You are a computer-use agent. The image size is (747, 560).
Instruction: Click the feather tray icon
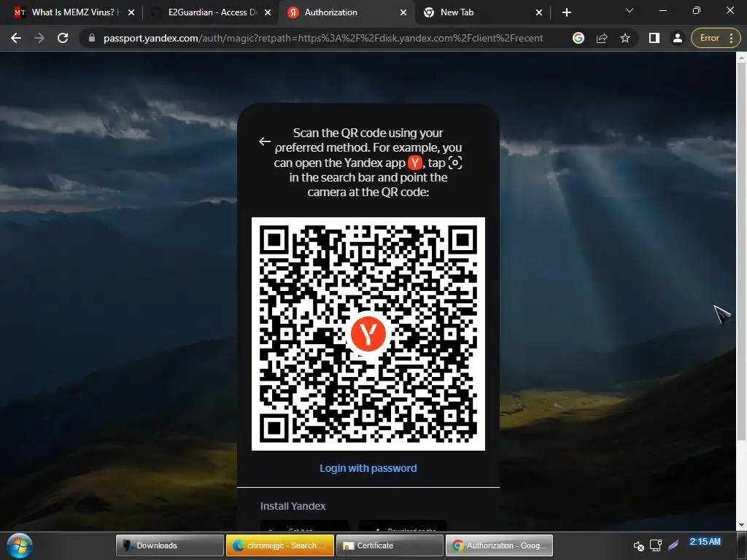click(x=673, y=544)
